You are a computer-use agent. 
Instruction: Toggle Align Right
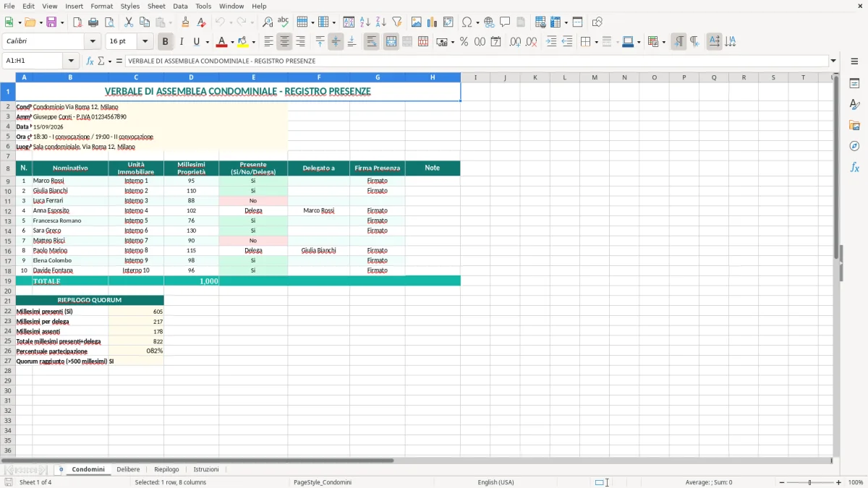[300, 42]
